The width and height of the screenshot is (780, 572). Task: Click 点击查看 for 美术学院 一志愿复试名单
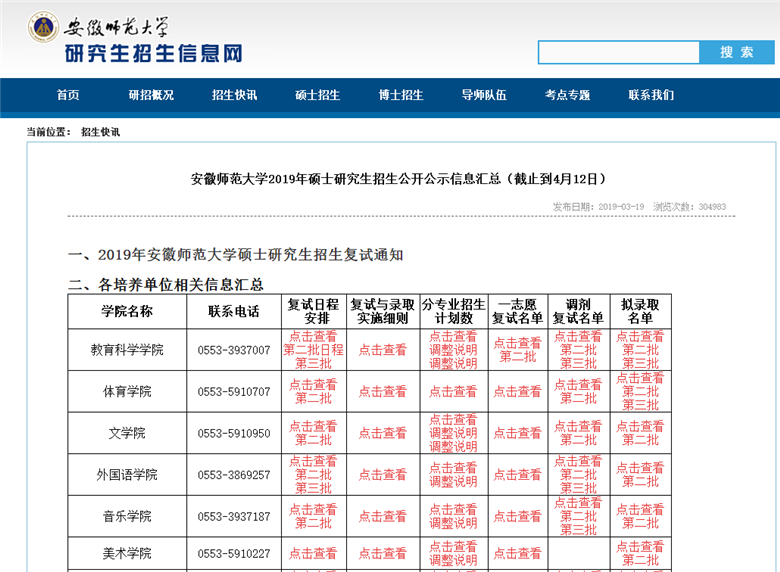[x=517, y=553]
